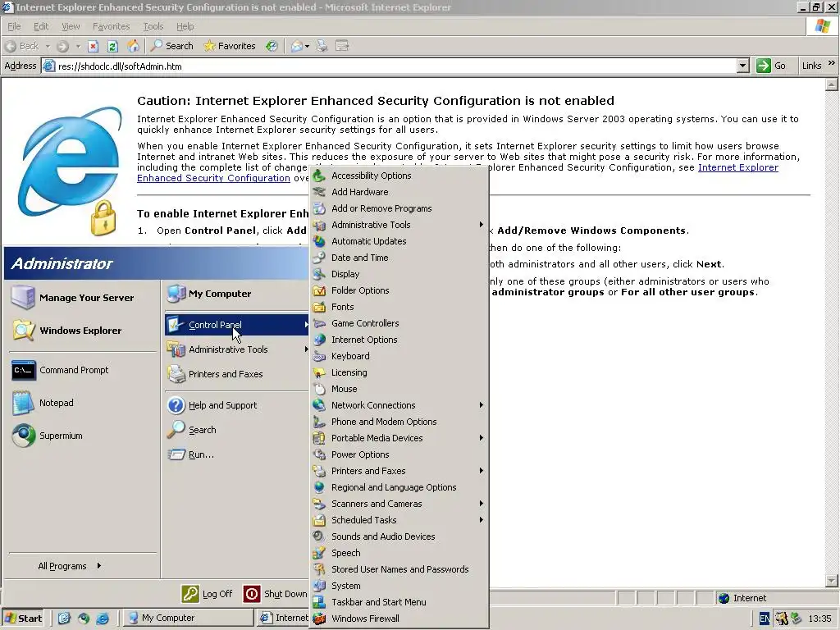Screen dimensions: 840x630
Task: Open Regional and Language Options
Action: (x=399, y=487)
